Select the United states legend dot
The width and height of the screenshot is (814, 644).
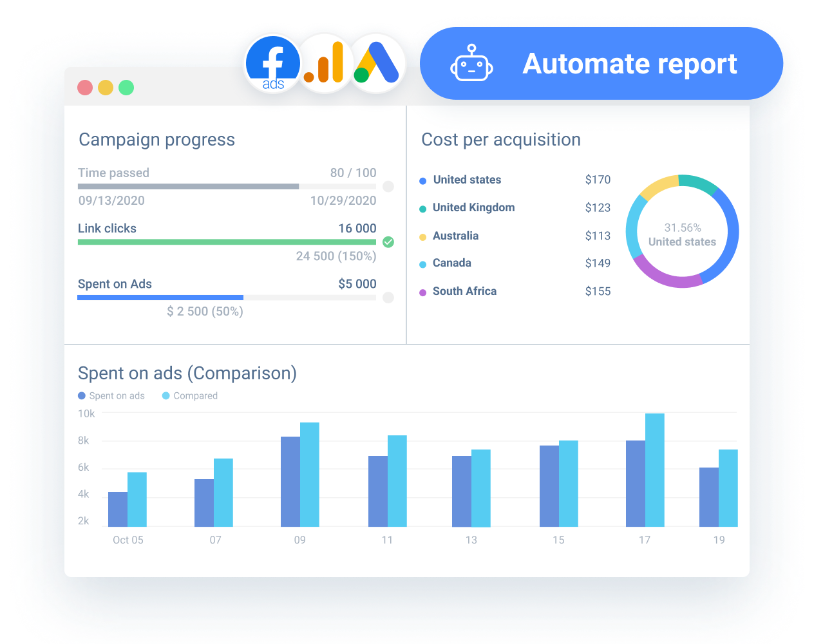423,180
